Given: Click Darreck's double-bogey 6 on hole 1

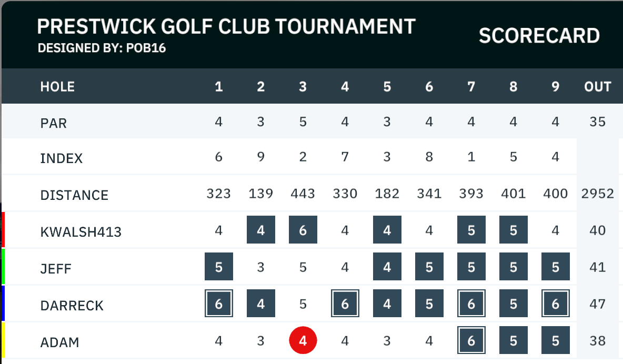Looking at the screenshot, I should pos(218,303).
